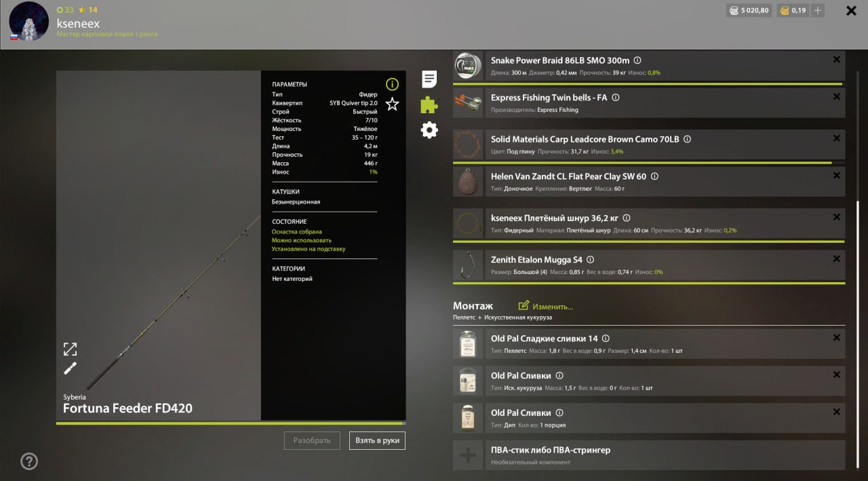Click the Нет категорий text
868x481 pixels.
[292, 279]
